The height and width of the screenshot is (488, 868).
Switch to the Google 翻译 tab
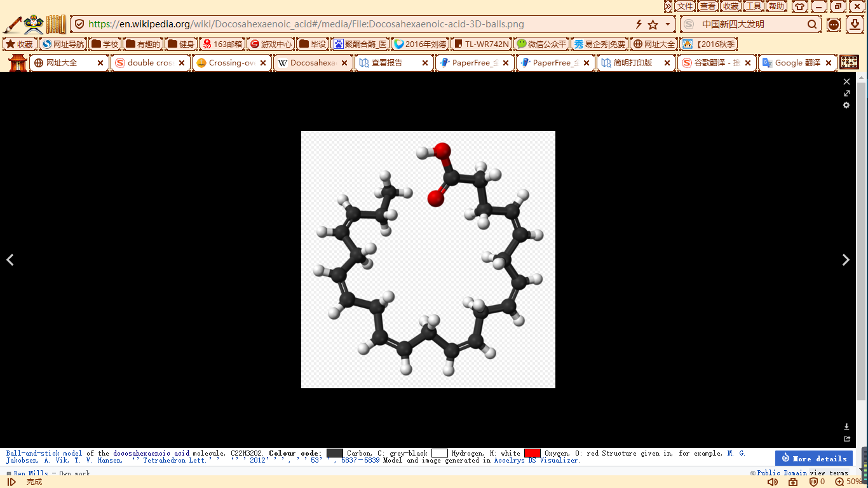tap(797, 63)
